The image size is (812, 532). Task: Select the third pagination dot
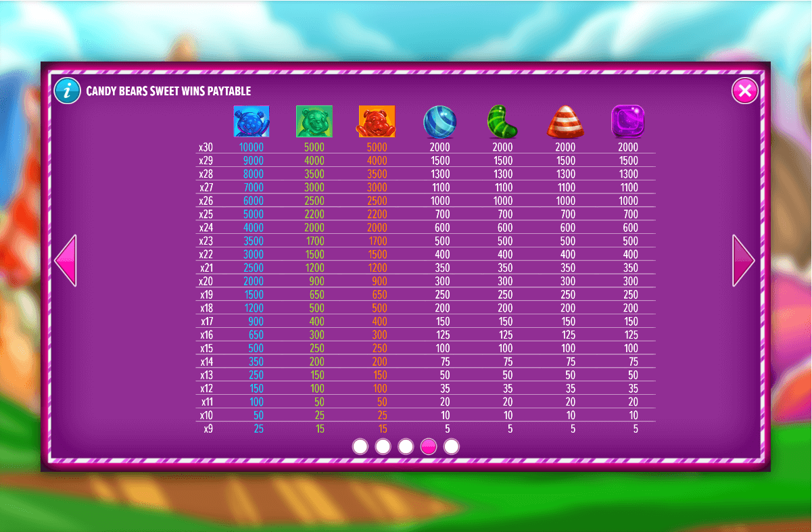[406, 445]
